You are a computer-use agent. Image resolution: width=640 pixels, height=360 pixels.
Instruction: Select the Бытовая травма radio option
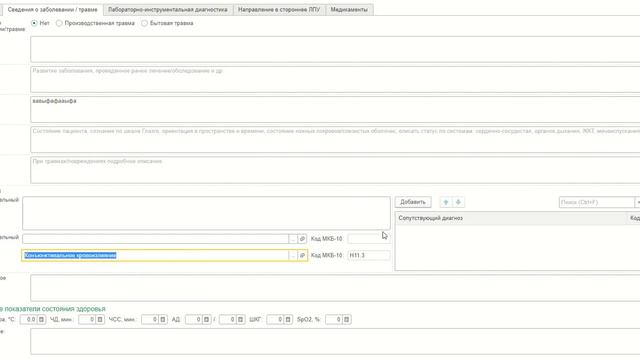click(144, 23)
